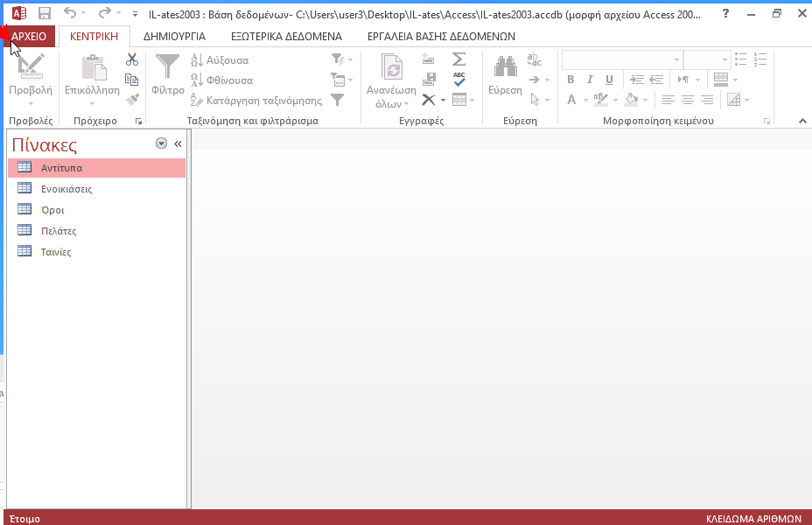Click the Ανανέωση όλων refresh button
This screenshot has height=525, width=812.
click(x=391, y=80)
